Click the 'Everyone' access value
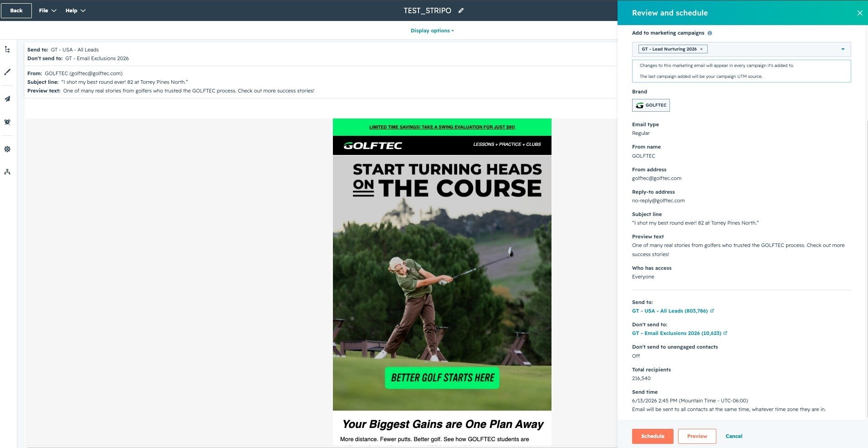This screenshot has height=448, width=868. point(643,277)
